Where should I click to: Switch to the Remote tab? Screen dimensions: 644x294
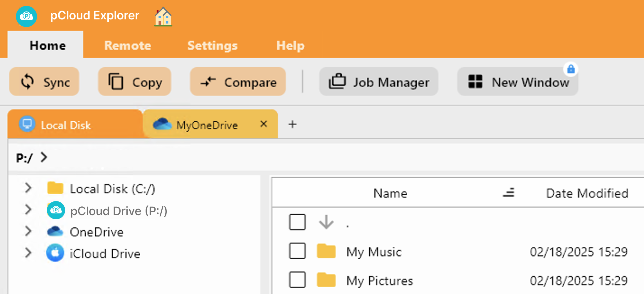pyautogui.click(x=127, y=46)
